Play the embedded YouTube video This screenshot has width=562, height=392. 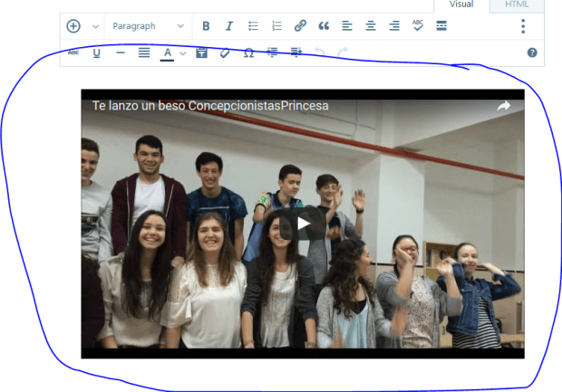[x=303, y=223]
